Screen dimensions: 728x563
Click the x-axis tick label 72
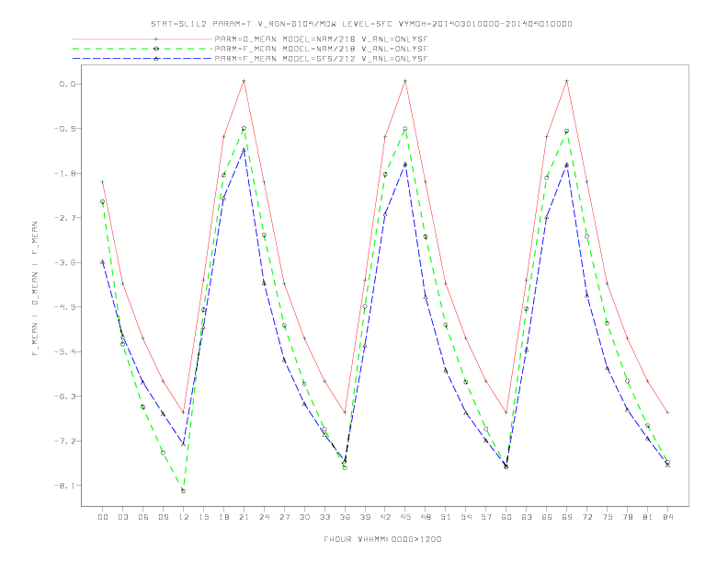click(586, 517)
